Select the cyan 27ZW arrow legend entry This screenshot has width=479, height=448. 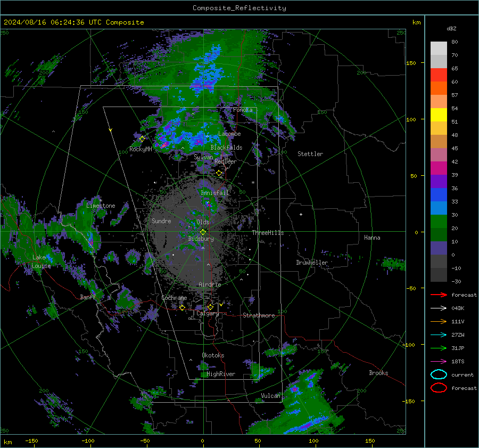[x=439, y=335]
